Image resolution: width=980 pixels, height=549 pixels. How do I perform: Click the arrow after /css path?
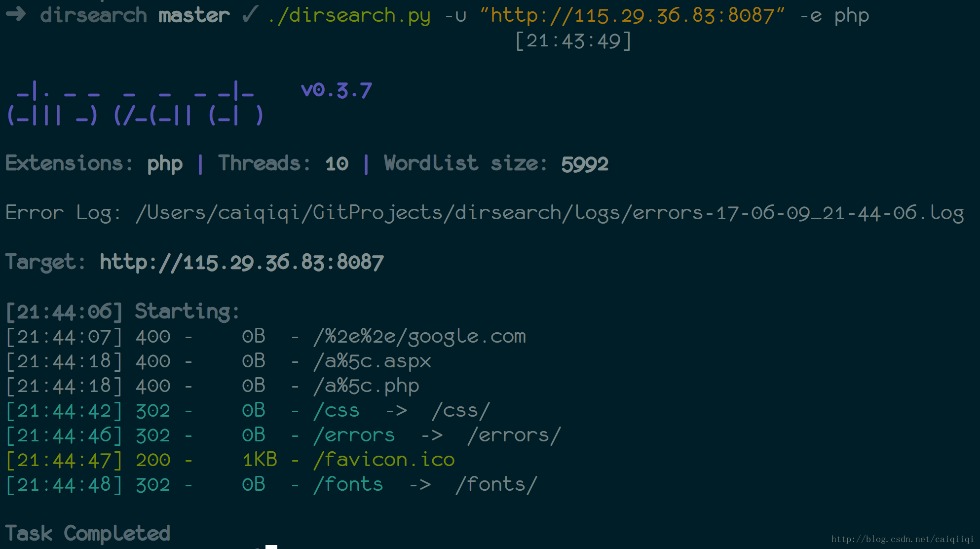coord(396,411)
